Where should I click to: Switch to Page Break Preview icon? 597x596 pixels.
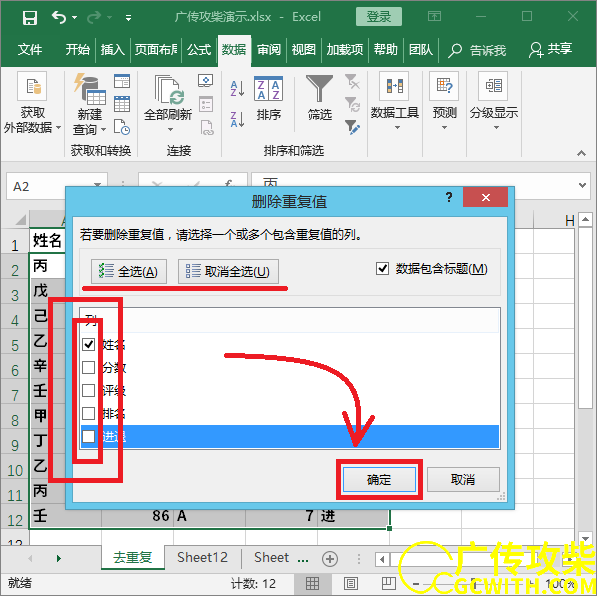pos(389,583)
